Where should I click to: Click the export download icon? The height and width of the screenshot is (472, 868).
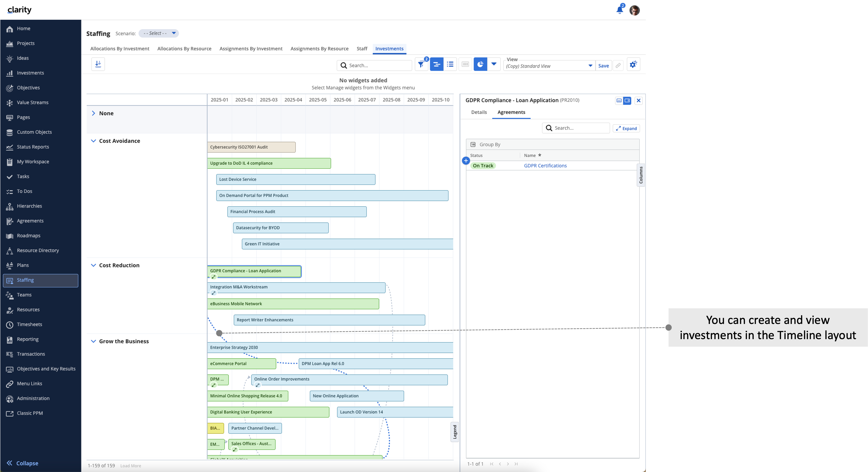[x=98, y=64]
